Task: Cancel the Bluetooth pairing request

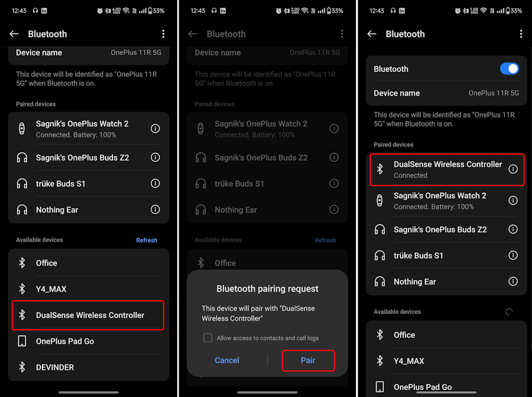Action: [227, 360]
